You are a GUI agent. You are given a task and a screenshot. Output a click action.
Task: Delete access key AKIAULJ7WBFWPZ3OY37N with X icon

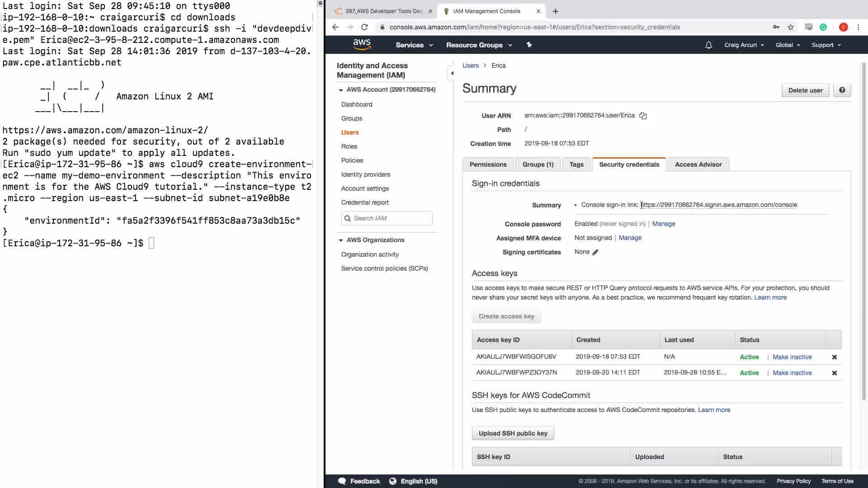coord(834,373)
